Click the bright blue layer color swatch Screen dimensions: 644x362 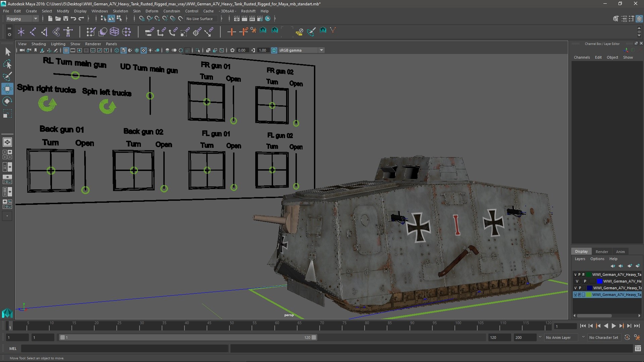[x=600, y=281]
